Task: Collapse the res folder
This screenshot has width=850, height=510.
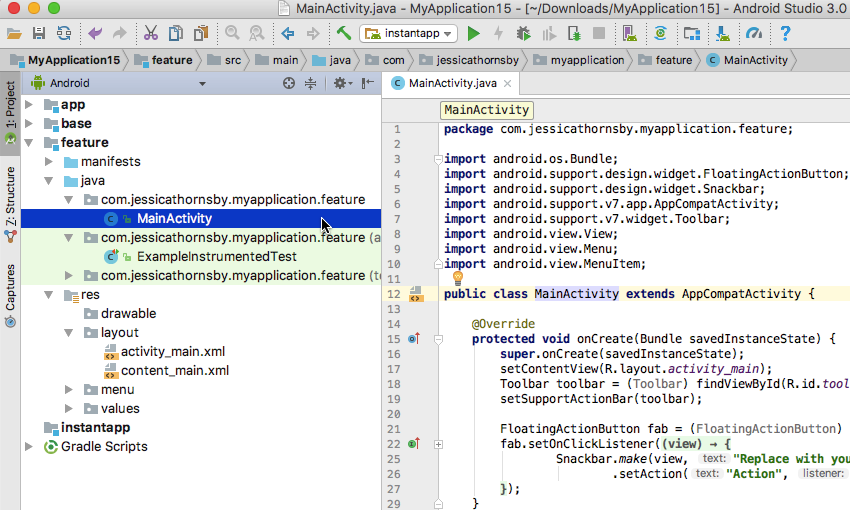Action: [x=49, y=295]
